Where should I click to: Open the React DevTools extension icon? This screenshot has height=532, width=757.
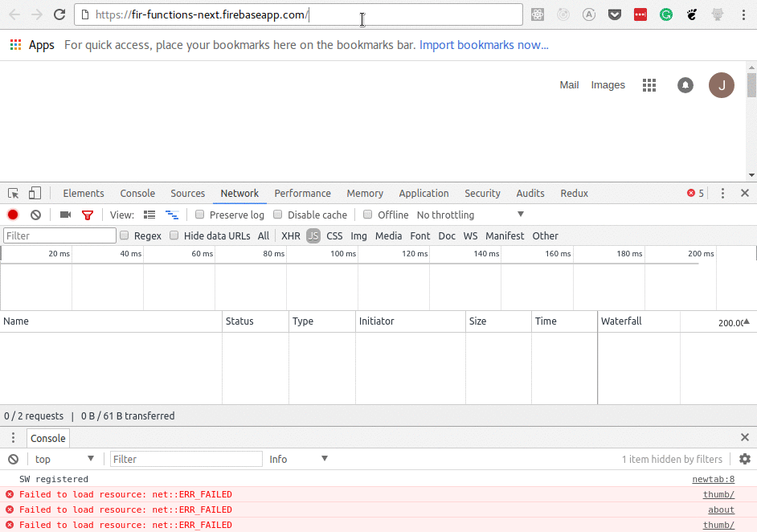pos(538,14)
